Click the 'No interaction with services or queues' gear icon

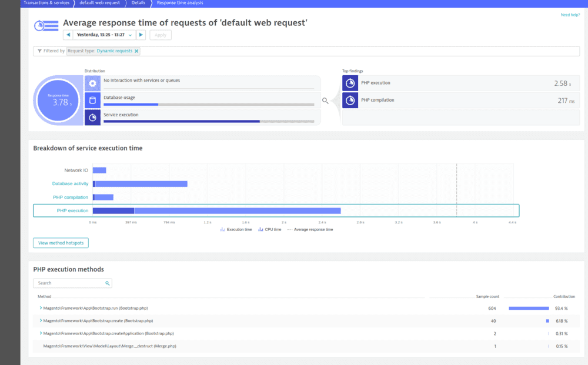point(92,83)
